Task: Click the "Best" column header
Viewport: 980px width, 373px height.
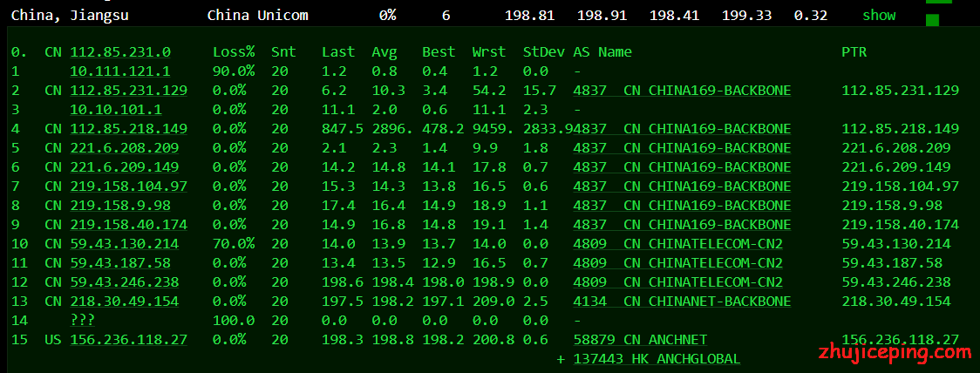Action: coord(439,52)
